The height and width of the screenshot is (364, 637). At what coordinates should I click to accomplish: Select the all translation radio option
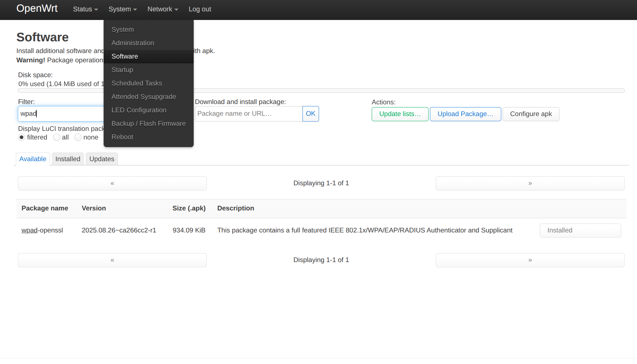[x=57, y=137]
